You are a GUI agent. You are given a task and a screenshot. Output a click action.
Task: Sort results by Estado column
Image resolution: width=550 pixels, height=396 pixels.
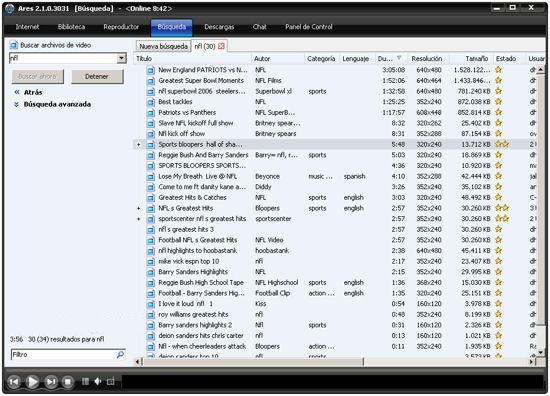509,59
